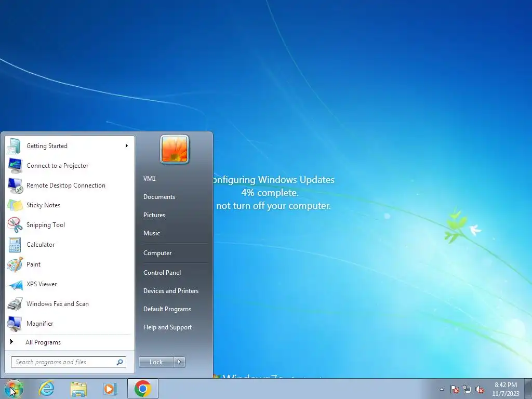Launch the Paint palette icon
Screen dimensions: 532x399
coord(15,264)
